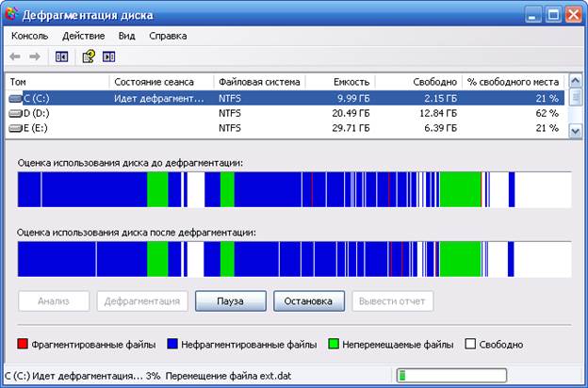Click the Forward arrow toolbar icon
The height and width of the screenshot is (388, 588).
point(35,57)
